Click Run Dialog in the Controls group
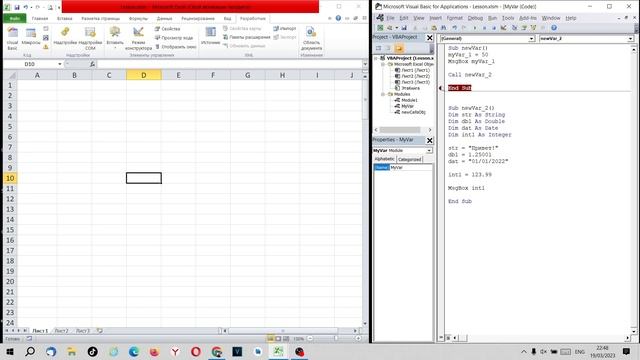This screenshot has width=640, height=360. [176, 47]
